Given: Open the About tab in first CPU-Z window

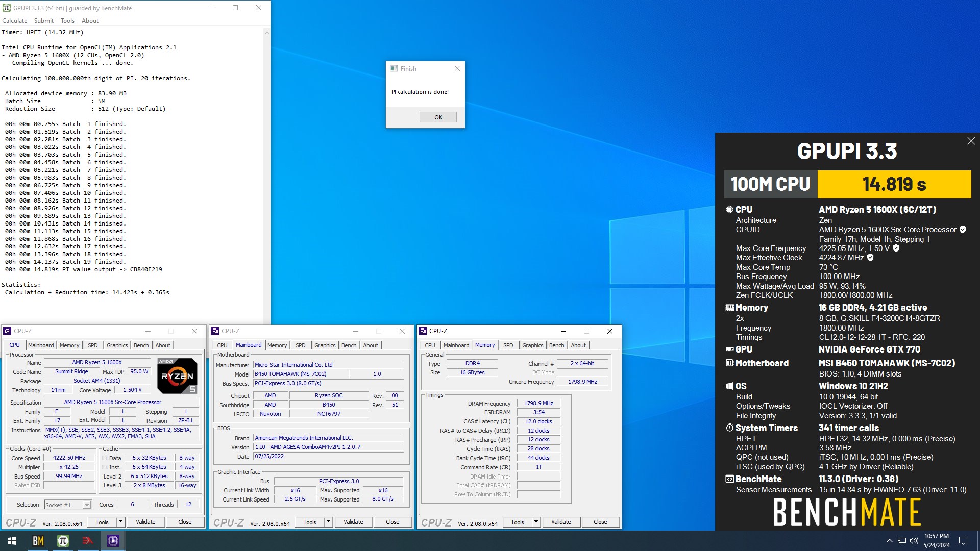Looking at the screenshot, I should click(163, 345).
